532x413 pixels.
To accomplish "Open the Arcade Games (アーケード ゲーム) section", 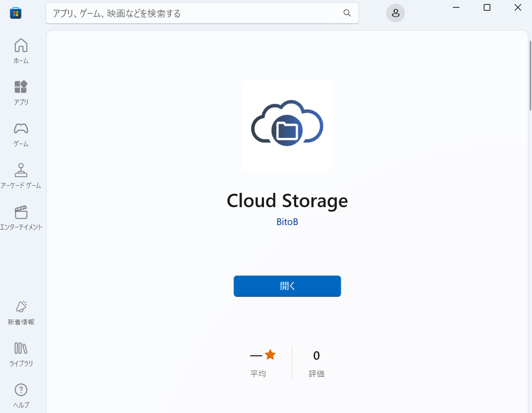I will [x=21, y=176].
